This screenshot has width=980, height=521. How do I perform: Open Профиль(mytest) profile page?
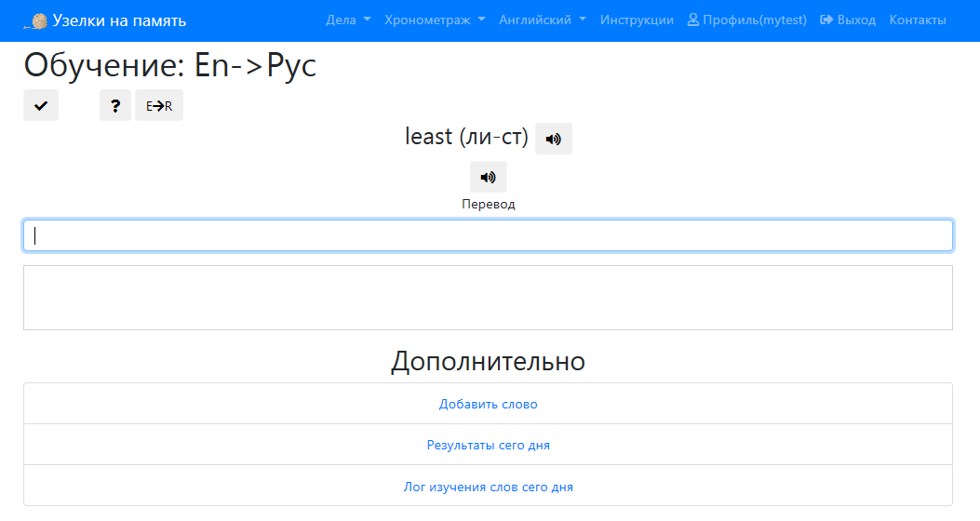tap(755, 20)
